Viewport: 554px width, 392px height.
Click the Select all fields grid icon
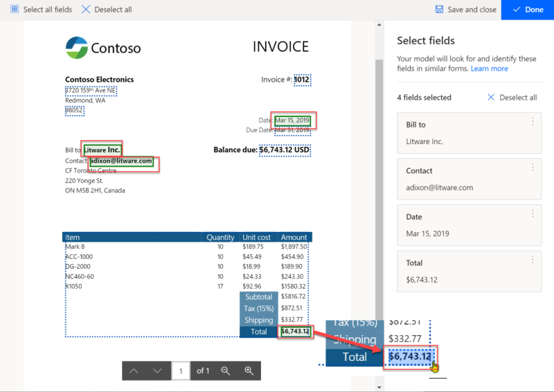15,9
